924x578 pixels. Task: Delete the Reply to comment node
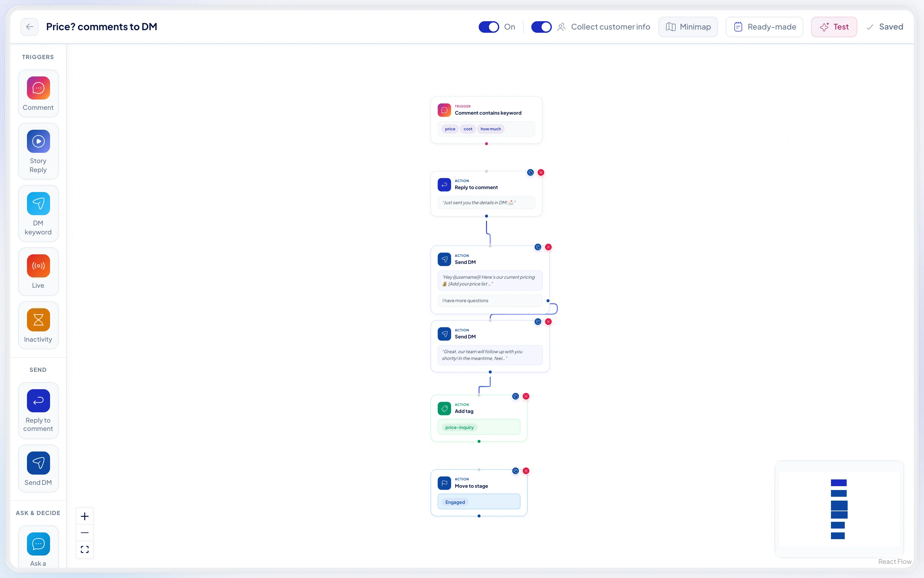pos(541,172)
